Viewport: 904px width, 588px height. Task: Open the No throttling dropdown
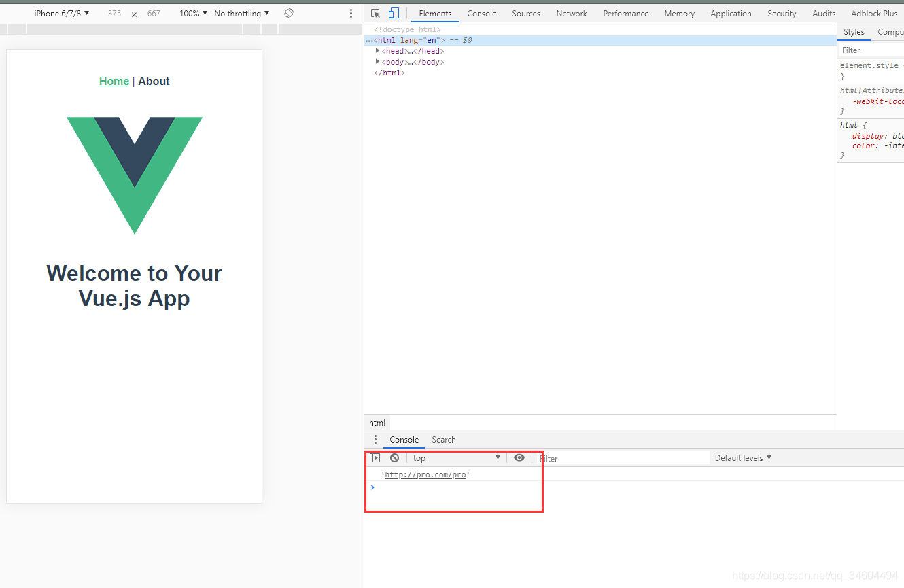[241, 13]
